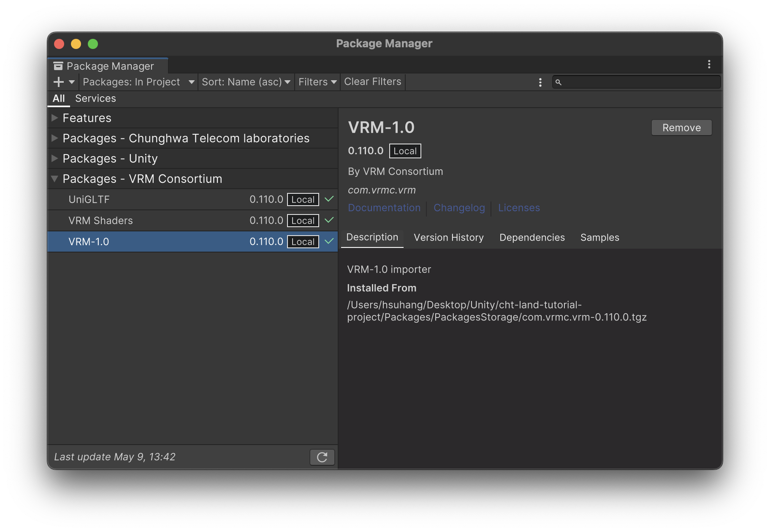Click the Package Manager window title
Image resolution: width=770 pixels, height=532 pixels.
coord(384,43)
